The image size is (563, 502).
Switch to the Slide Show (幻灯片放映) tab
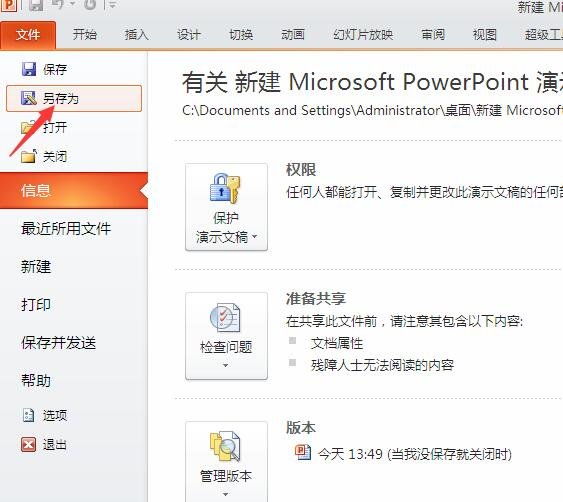pos(363,35)
